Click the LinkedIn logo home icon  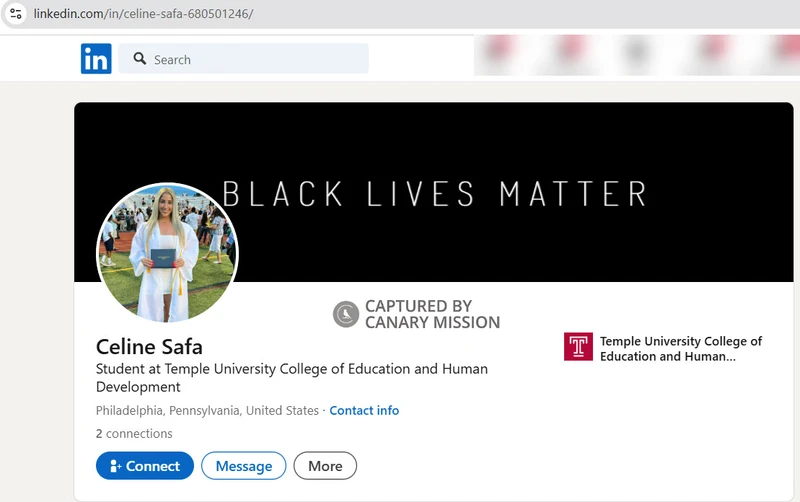96,59
